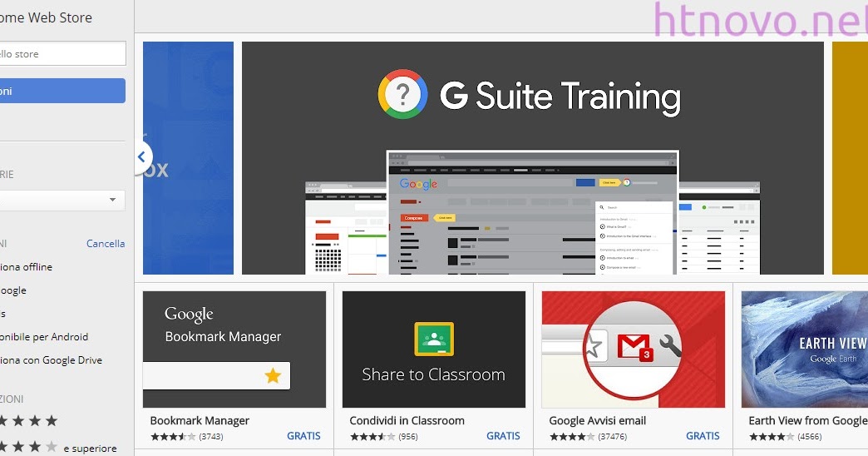Click the (37476) review count
The width and height of the screenshot is (868, 456).
tap(612, 437)
